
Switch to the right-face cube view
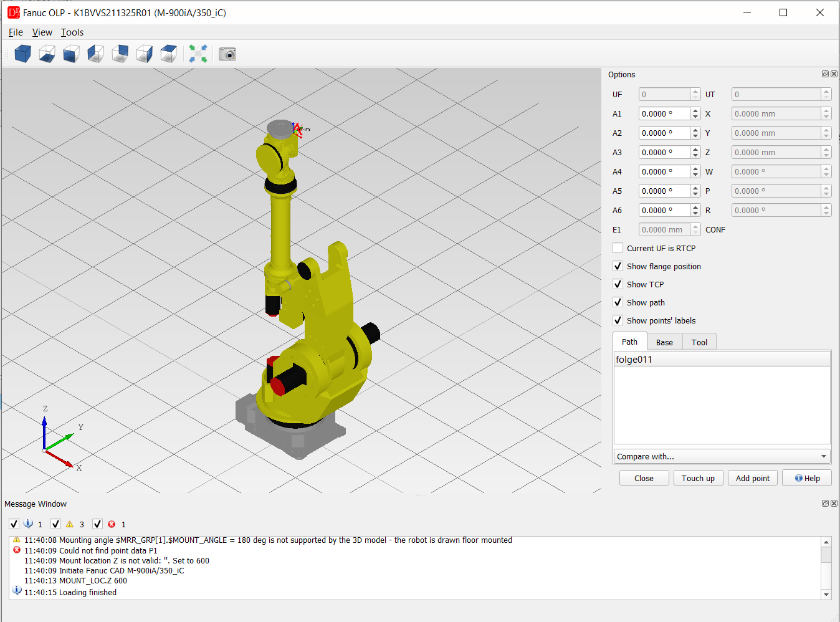pos(144,54)
